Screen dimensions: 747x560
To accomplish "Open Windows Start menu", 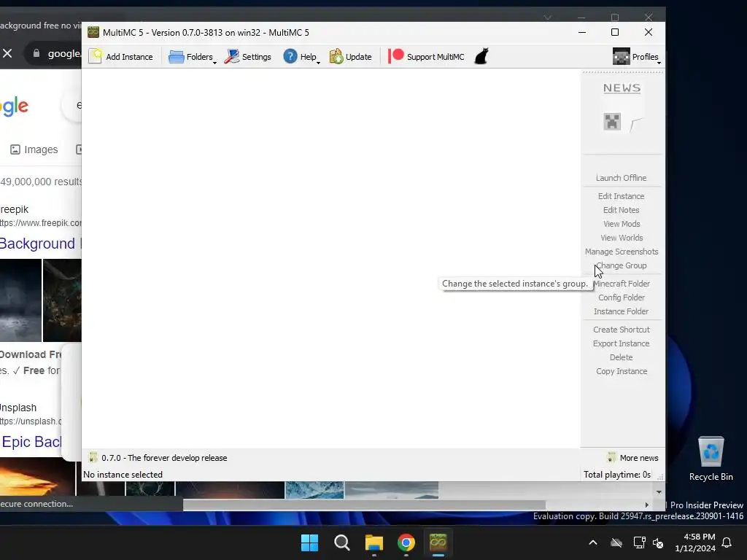I will pyautogui.click(x=309, y=542).
